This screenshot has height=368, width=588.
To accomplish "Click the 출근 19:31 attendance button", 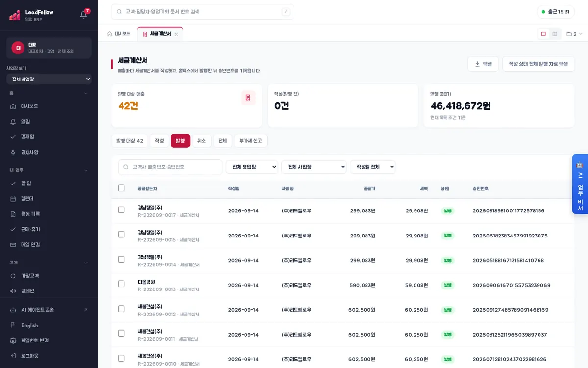I will coord(556,12).
